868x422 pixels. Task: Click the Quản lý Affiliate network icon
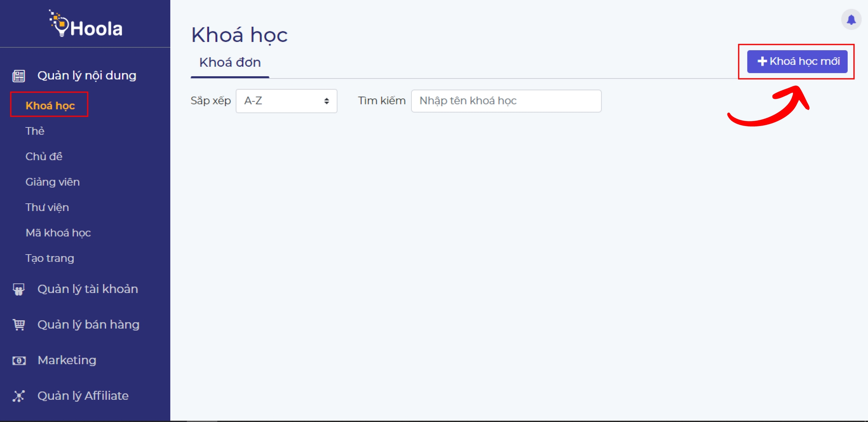click(19, 396)
